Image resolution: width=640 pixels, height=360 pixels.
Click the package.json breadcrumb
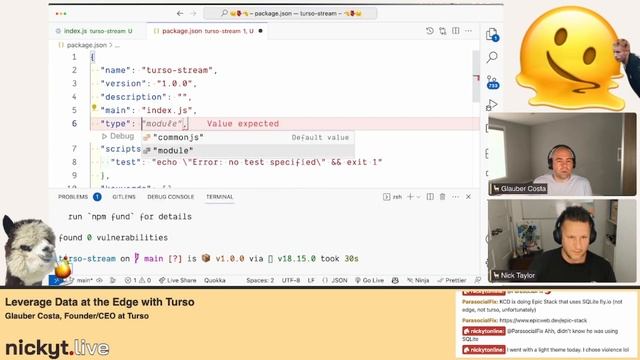(87, 45)
